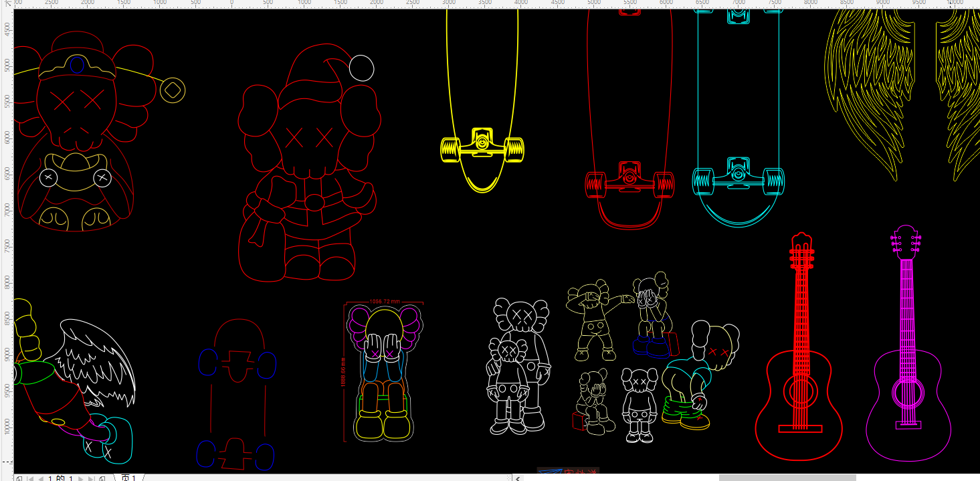
Task: Select the 页1 page tab
Action: pos(128,478)
